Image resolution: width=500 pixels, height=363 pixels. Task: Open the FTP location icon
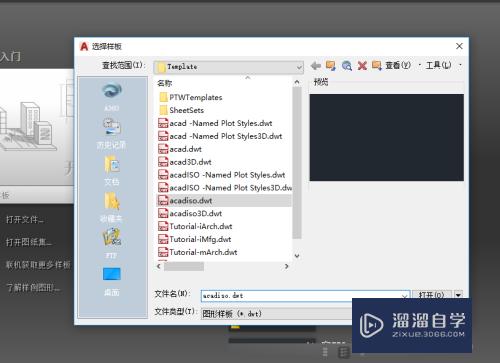click(x=112, y=243)
